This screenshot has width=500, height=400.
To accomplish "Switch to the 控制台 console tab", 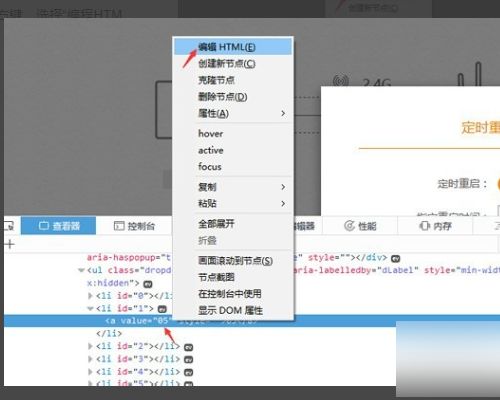I will (x=134, y=226).
